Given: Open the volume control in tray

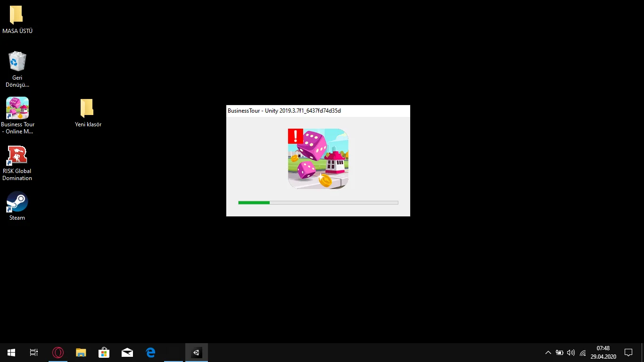Looking at the screenshot, I should [x=571, y=353].
